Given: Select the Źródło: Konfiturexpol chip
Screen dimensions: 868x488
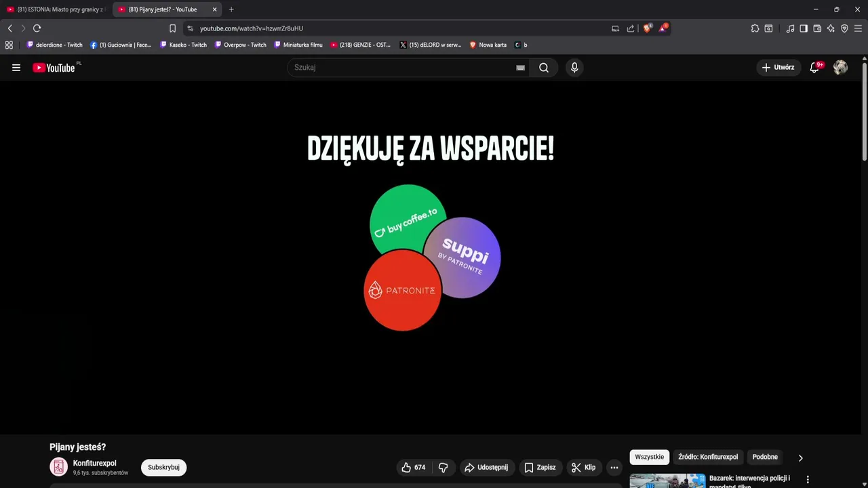Looking at the screenshot, I should (x=708, y=457).
